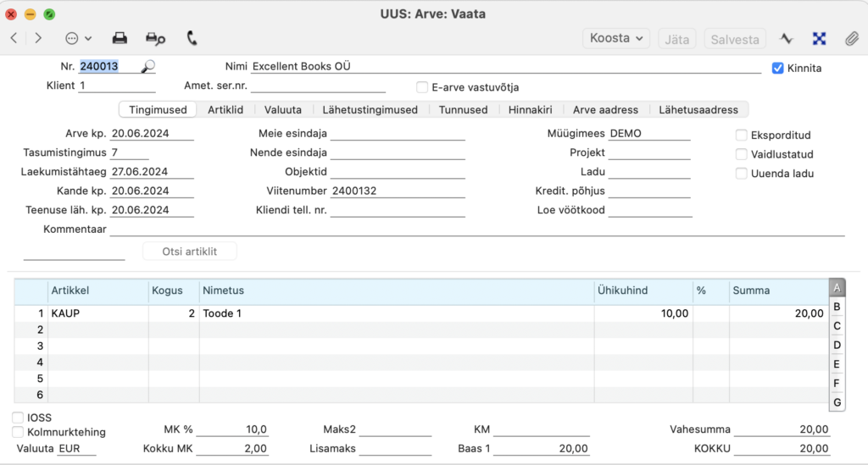The width and height of the screenshot is (868, 465).
Task: Switch to the Artiklid tab
Action: click(x=225, y=110)
